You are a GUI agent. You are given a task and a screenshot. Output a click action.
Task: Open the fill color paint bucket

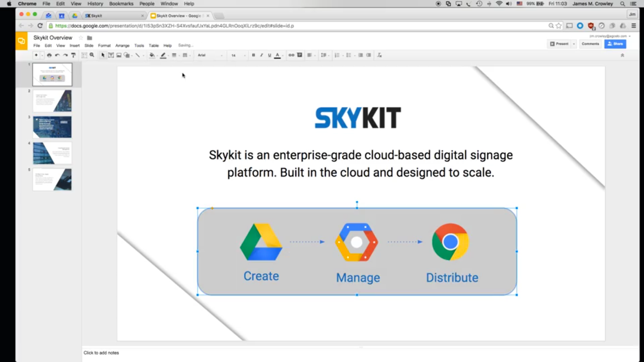[152, 55]
